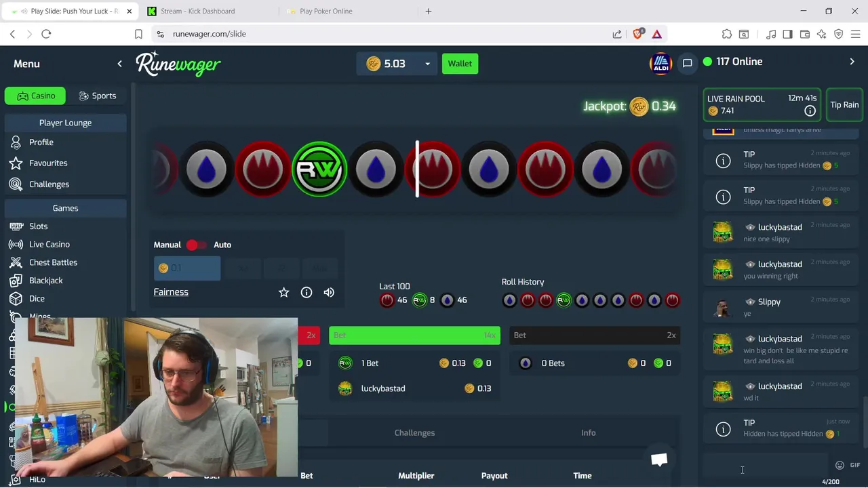Place bet on black 2x
The height and width of the screenshot is (488, 868).
click(x=595, y=335)
